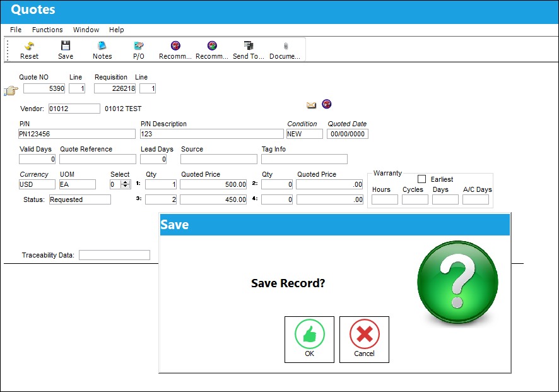Click Cancel in the Save dialog
The image size is (559, 392).
[x=364, y=339]
